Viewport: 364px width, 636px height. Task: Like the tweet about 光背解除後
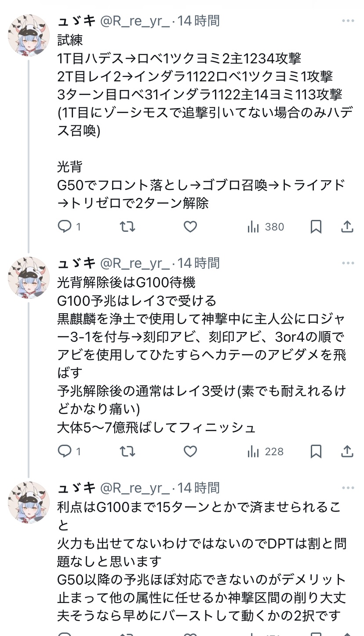click(x=190, y=451)
